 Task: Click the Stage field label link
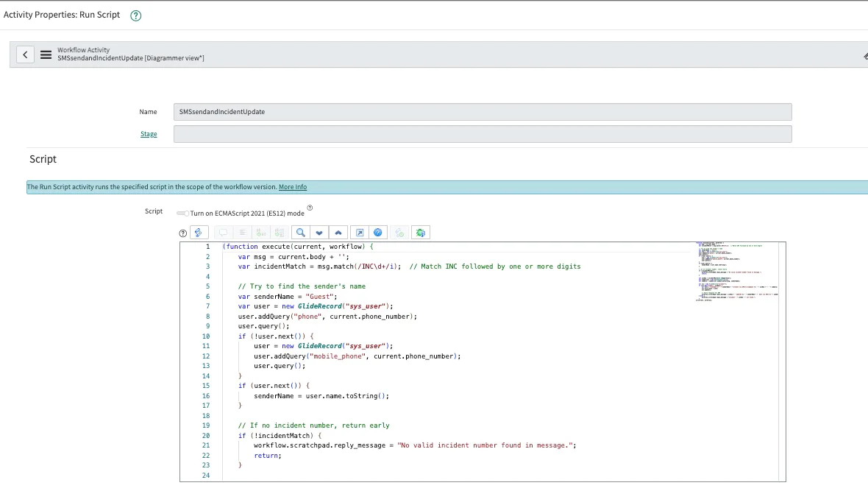(149, 134)
